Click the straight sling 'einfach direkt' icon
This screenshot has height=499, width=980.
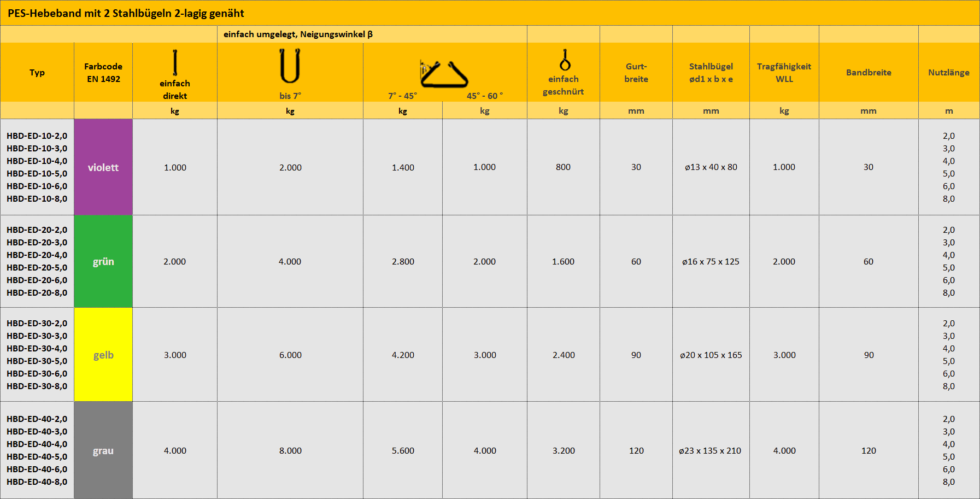pos(175,62)
